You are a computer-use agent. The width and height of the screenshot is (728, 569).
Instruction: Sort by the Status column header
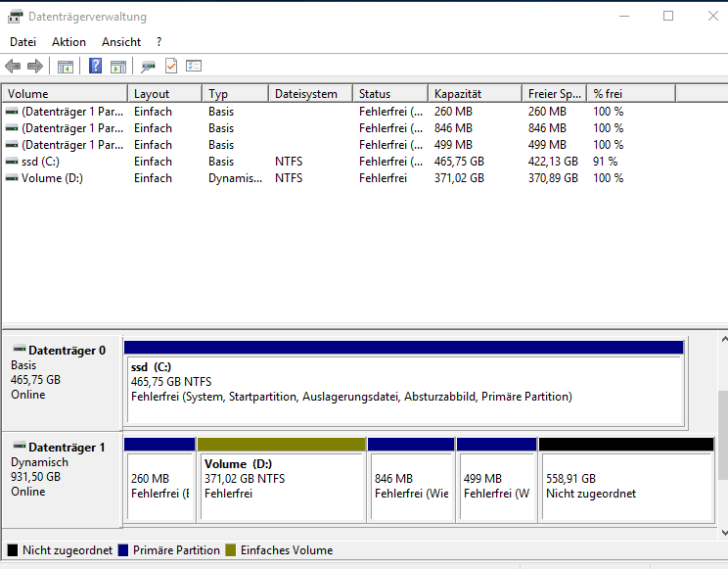[390, 93]
